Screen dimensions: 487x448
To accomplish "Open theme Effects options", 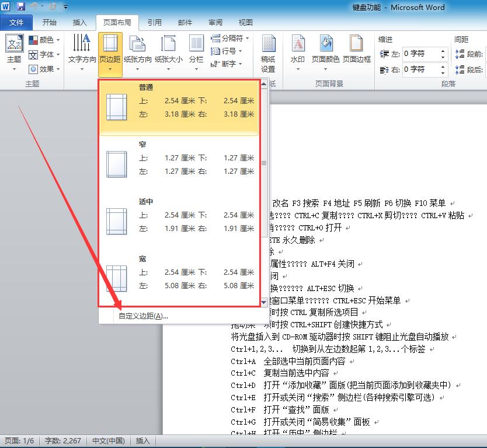I will pos(44,69).
